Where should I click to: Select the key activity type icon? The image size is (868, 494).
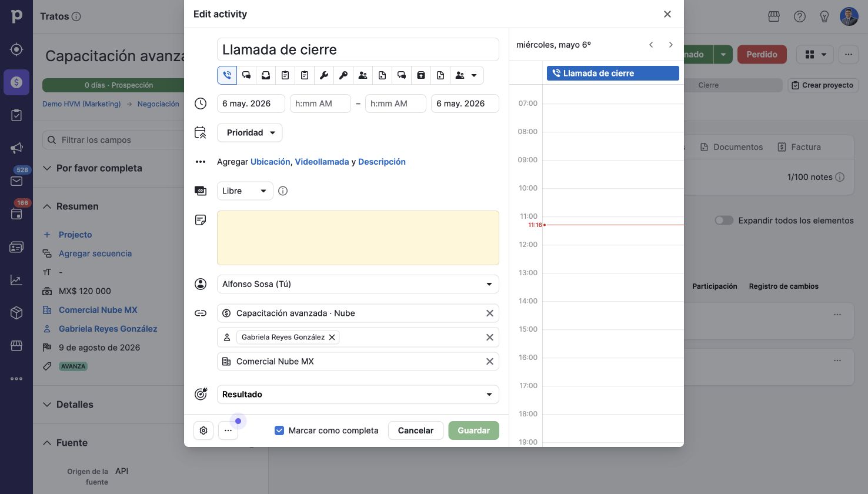click(x=343, y=75)
